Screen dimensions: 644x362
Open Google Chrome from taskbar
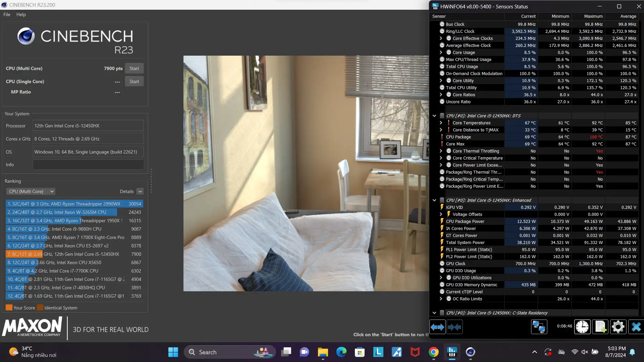click(x=433, y=352)
